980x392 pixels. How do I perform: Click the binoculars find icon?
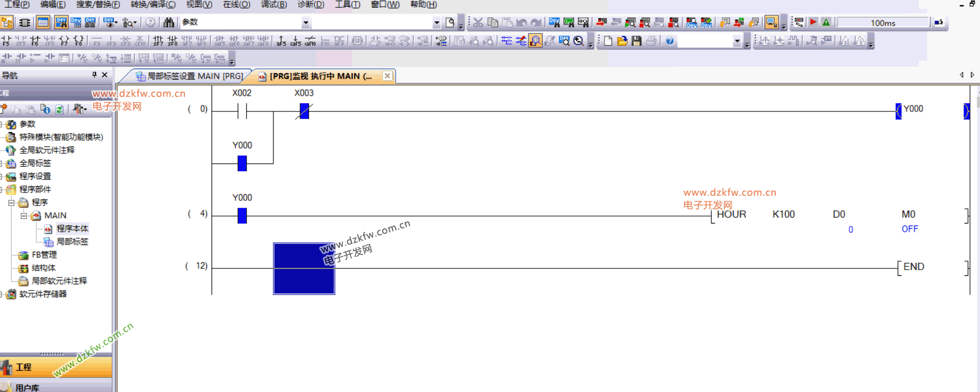point(169,23)
